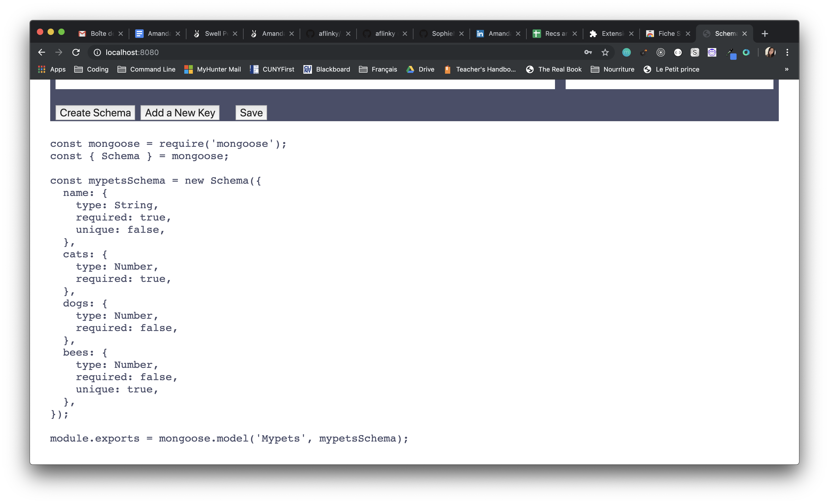Click the Create Schema button
Viewport: 829px width, 504px height.
click(x=95, y=113)
